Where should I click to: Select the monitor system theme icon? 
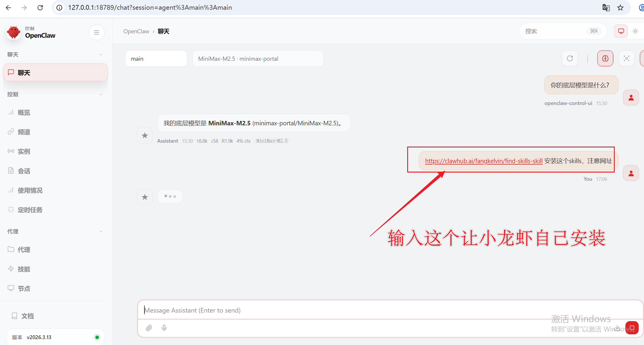(x=621, y=31)
